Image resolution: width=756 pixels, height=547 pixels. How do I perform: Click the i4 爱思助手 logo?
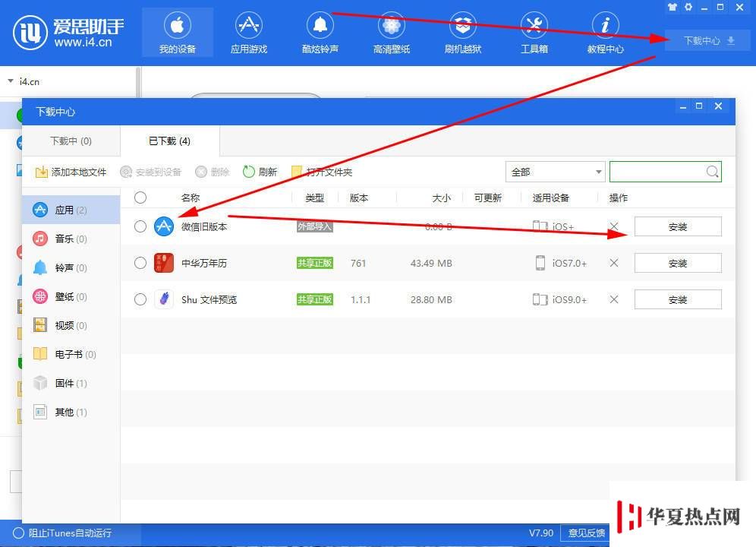pyautogui.click(x=68, y=33)
